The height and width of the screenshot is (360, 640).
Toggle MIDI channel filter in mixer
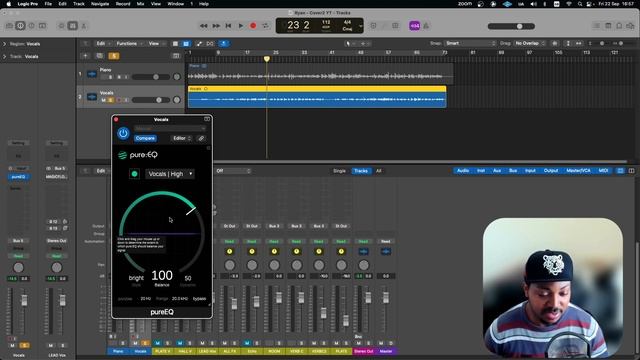tap(603, 171)
